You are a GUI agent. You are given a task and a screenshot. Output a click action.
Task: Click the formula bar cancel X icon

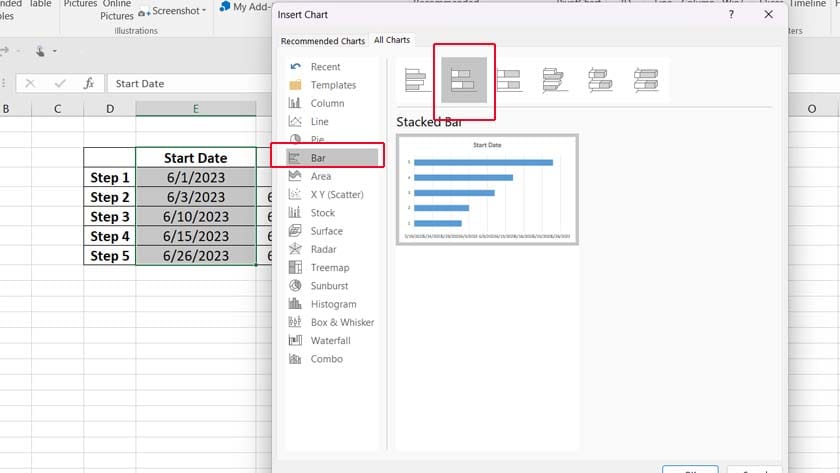pos(30,83)
